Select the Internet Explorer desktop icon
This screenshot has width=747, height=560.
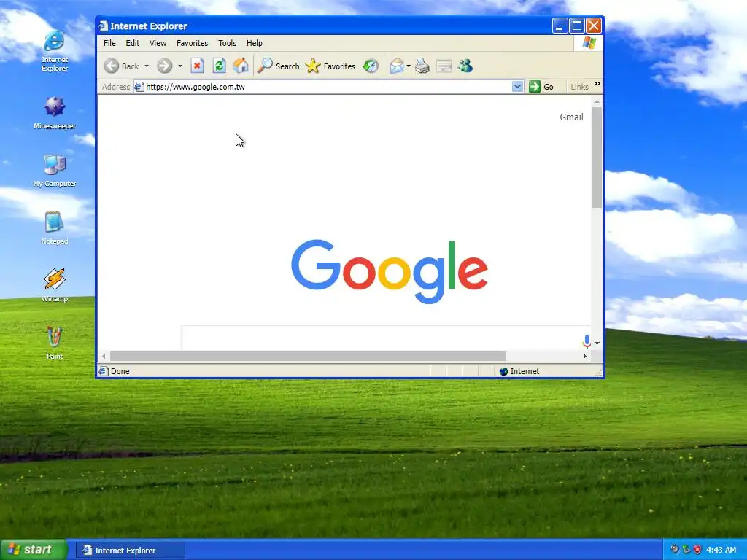(x=54, y=51)
